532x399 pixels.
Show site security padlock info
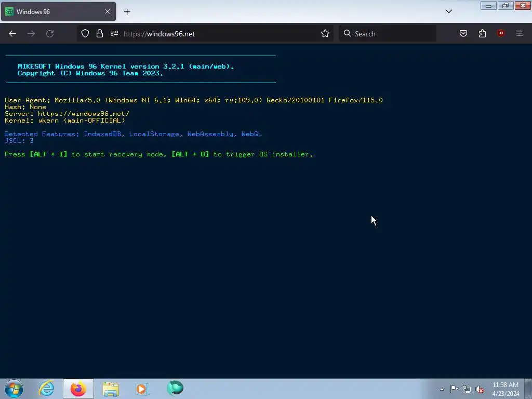(99, 34)
